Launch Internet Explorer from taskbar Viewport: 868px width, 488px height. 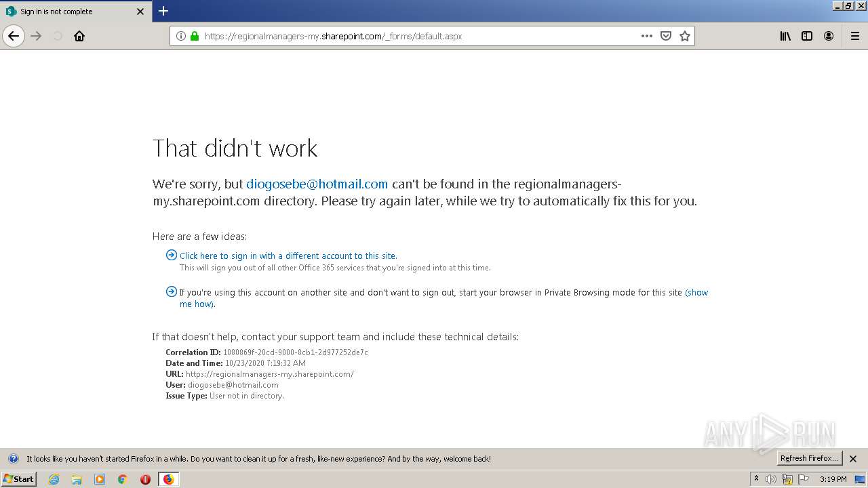pos(54,479)
